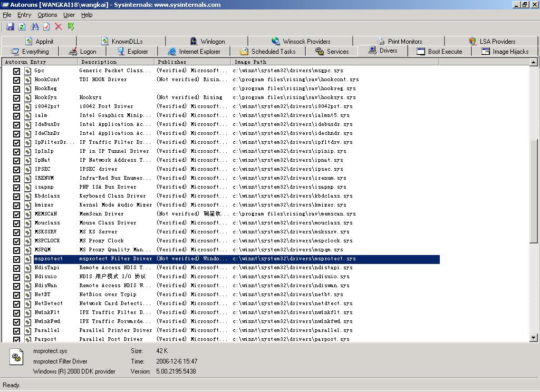Sort by Image Path column header

(x=335, y=62)
